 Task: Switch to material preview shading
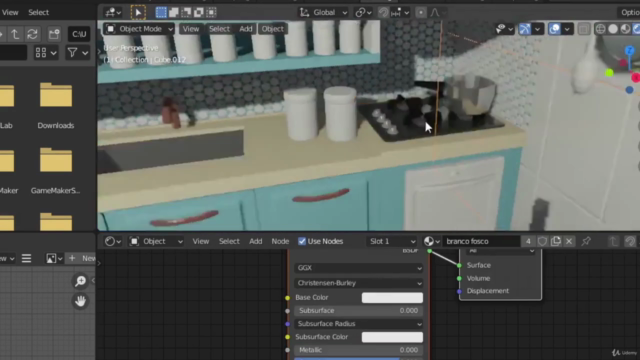[x=625, y=29]
